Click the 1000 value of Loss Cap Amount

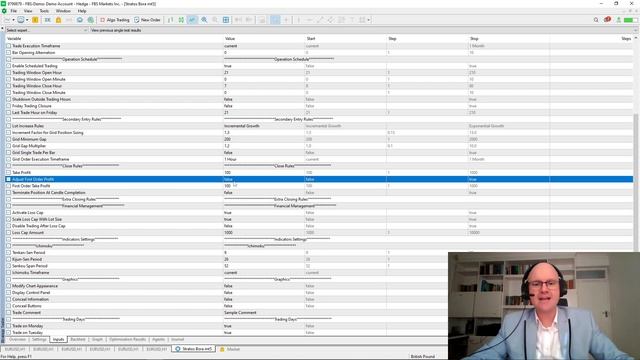(228, 233)
